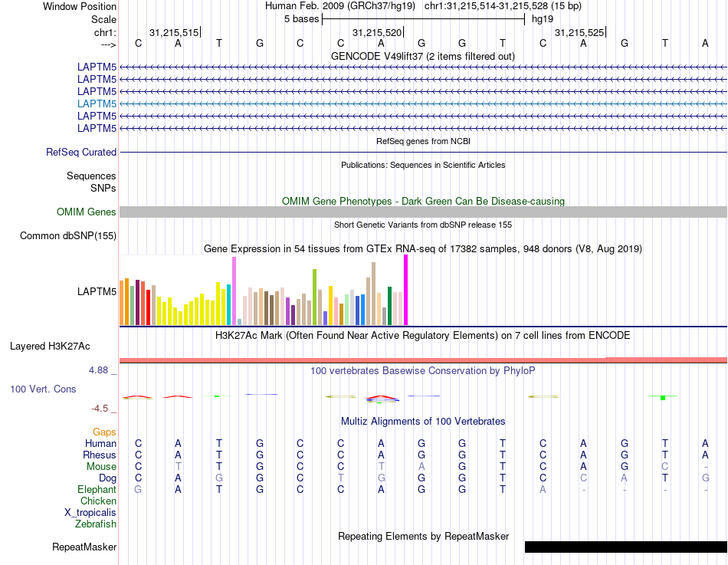Open Short Genetic Variants from dbSNP title

tap(423, 225)
